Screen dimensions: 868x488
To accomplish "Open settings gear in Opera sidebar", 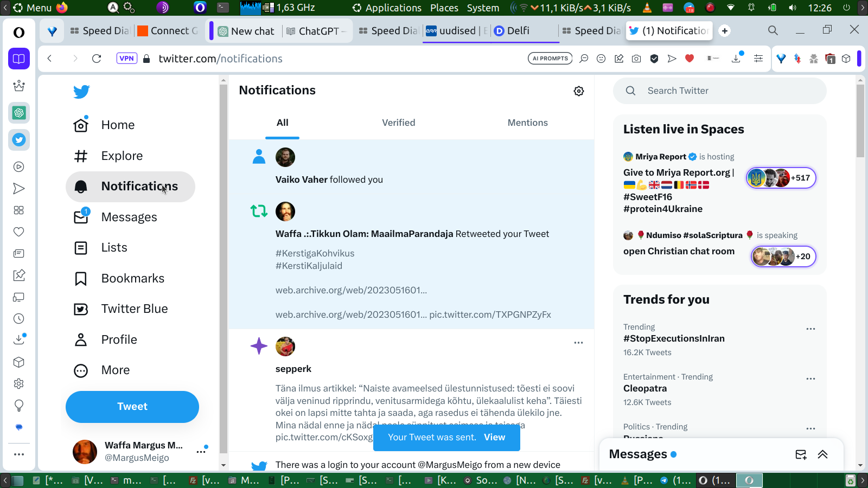I will pos(19,384).
